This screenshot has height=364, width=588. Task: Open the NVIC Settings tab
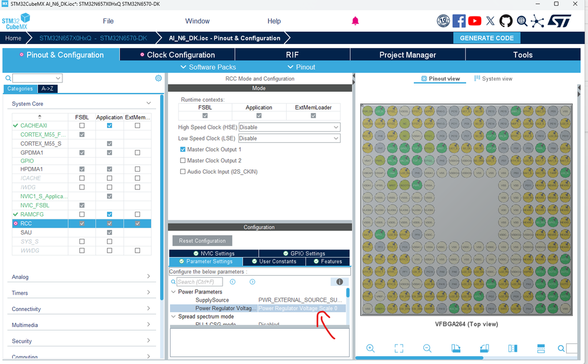click(x=214, y=253)
